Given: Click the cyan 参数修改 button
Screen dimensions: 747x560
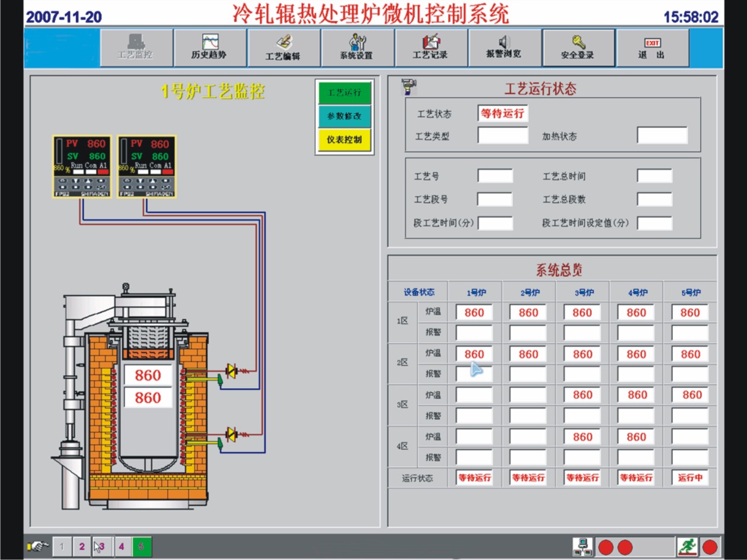Looking at the screenshot, I should click(344, 116).
